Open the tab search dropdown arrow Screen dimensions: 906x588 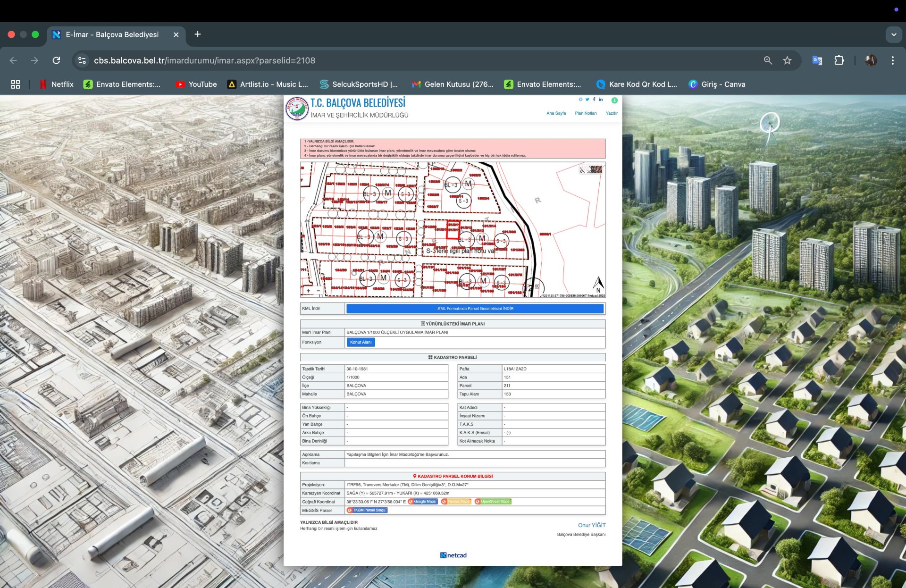tap(893, 34)
